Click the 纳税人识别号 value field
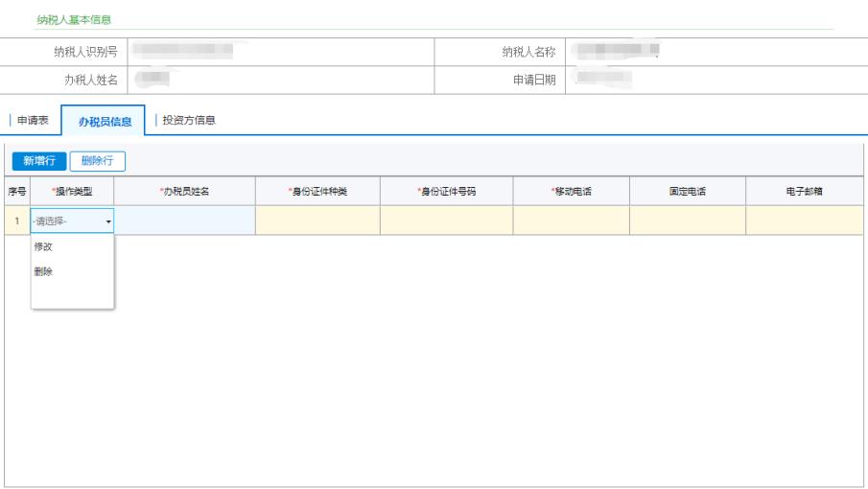This screenshot has width=868, height=489. tap(280, 52)
